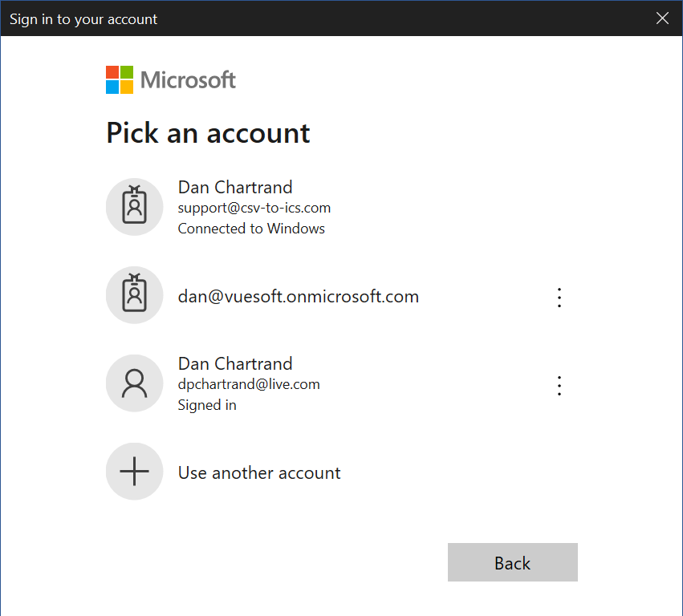Click the Back button
683x616 pixels.
pos(512,562)
